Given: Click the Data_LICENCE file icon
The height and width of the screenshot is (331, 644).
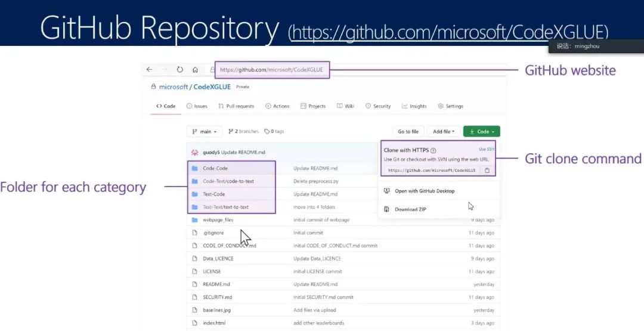Looking at the screenshot, I should pos(194,259).
